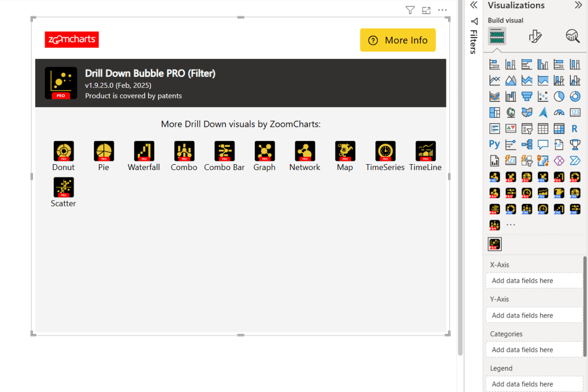Choose the Power Apps visual
This screenshot has height=392, width=588.
pos(559,161)
